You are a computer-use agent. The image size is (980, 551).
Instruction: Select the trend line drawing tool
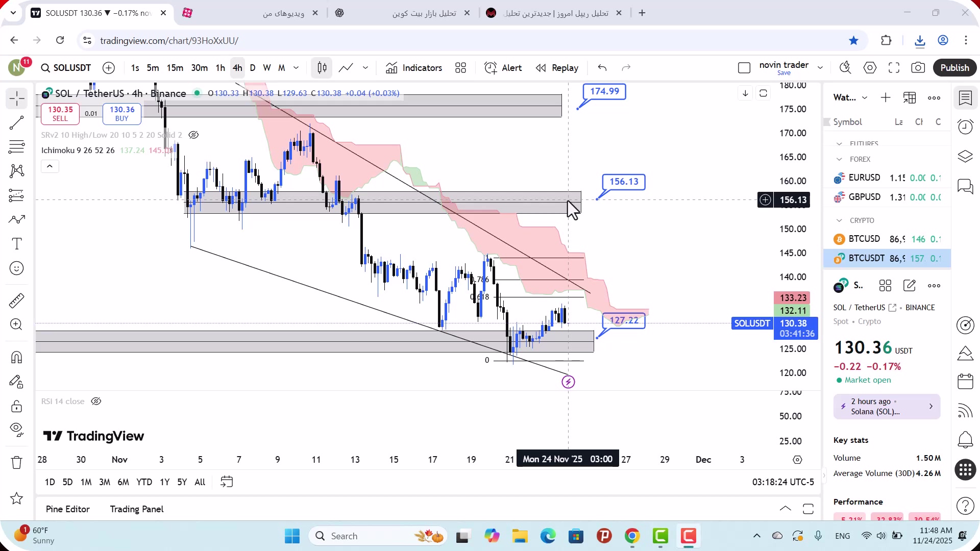click(x=17, y=122)
